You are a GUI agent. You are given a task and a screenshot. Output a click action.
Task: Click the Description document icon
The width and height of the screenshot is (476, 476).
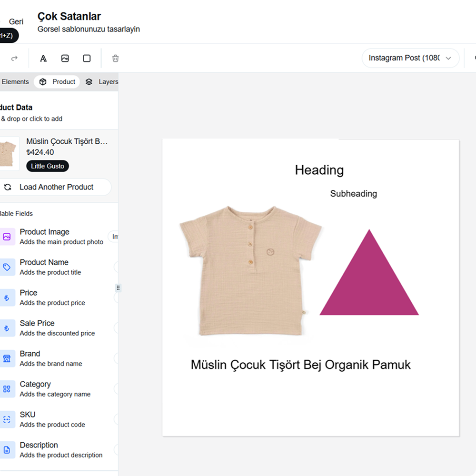(x=7, y=450)
